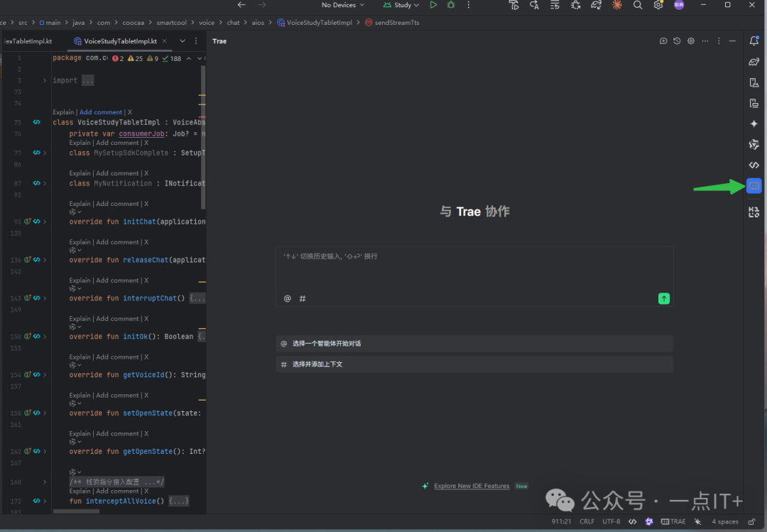Viewport: 767px width, 532px height.
Task: Click Add comment above class VoiceStudyTabletImpl
Action: [101, 112]
